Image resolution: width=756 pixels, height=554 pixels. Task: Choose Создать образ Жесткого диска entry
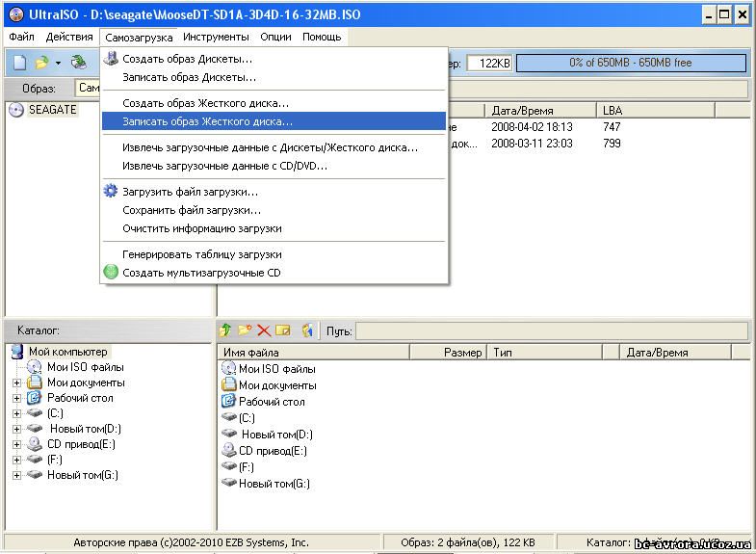tap(274, 103)
